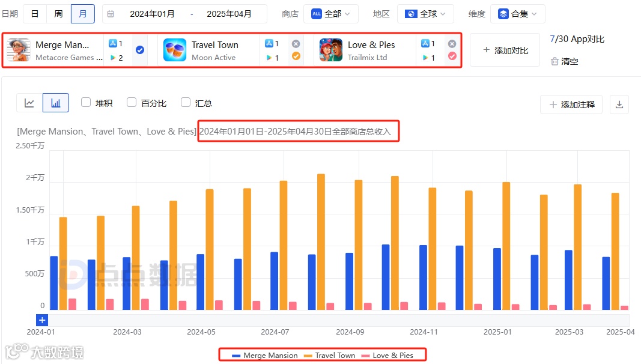The image size is (641, 364).
Task: Toggle Love & Pies legend entry
Action: click(387, 356)
